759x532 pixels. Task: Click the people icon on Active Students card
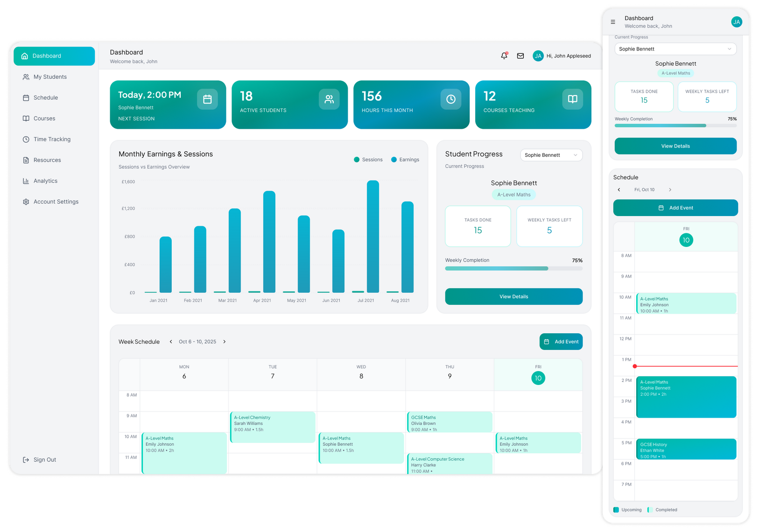(329, 99)
